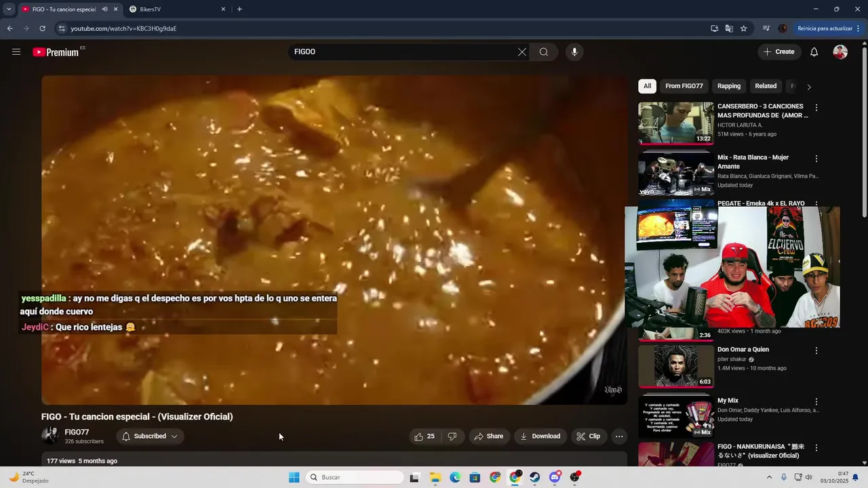
Task: Open options for the Canserbero video
Action: pyautogui.click(x=816, y=108)
